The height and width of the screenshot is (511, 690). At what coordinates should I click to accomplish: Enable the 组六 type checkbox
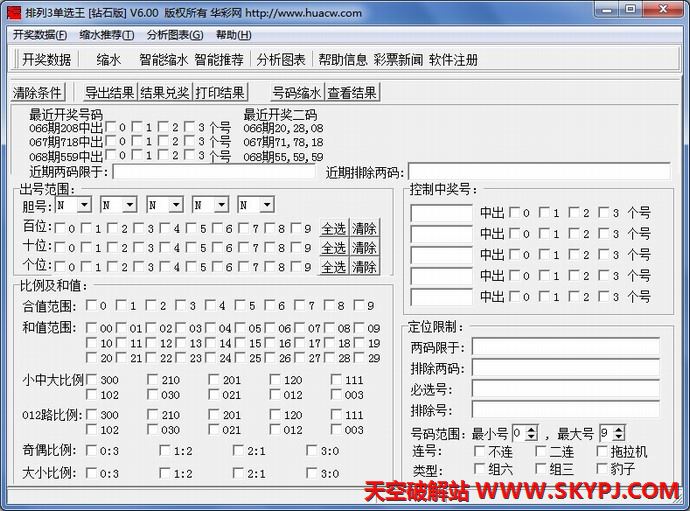(x=479, y=468)
